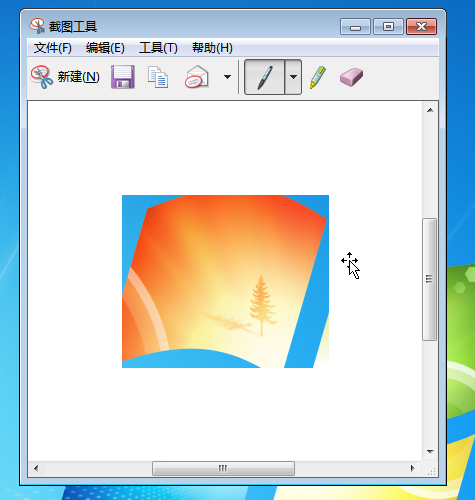Open the 工具(T) menu
This screenshot has height=500, width=475.
coord(158,48)
